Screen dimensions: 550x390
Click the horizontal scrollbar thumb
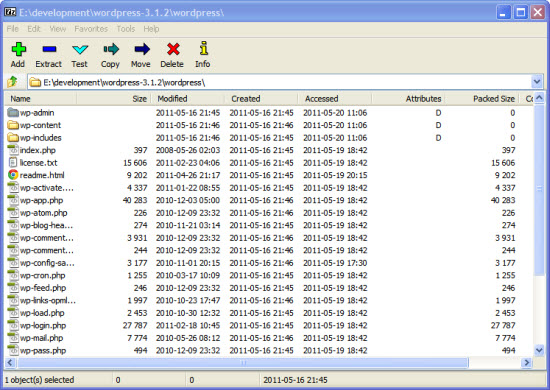(x=243, y=362)
